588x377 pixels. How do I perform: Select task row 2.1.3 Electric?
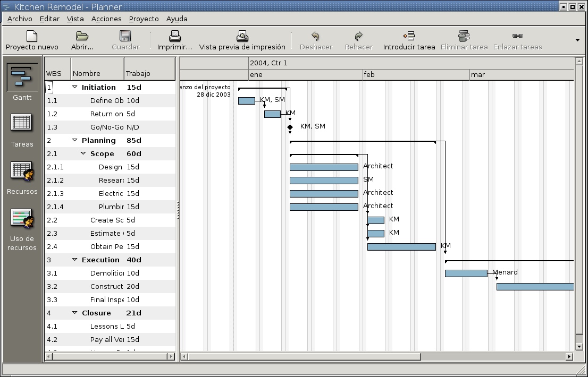coord(110,194)
